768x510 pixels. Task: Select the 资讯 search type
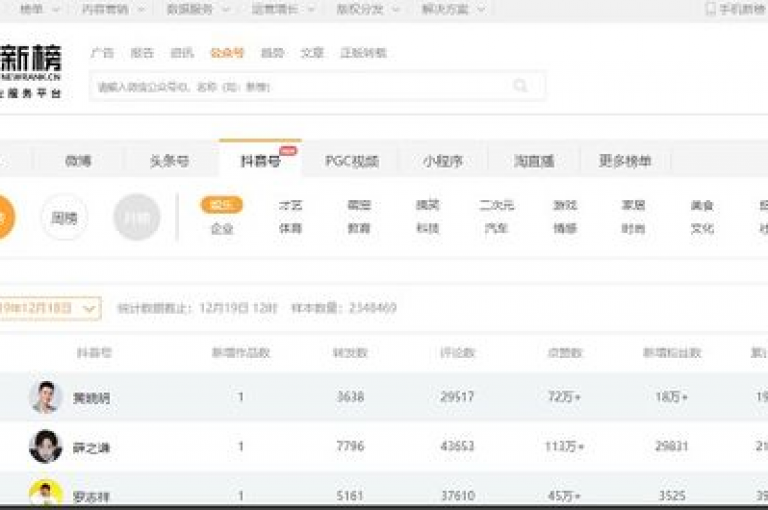(182, 52)
